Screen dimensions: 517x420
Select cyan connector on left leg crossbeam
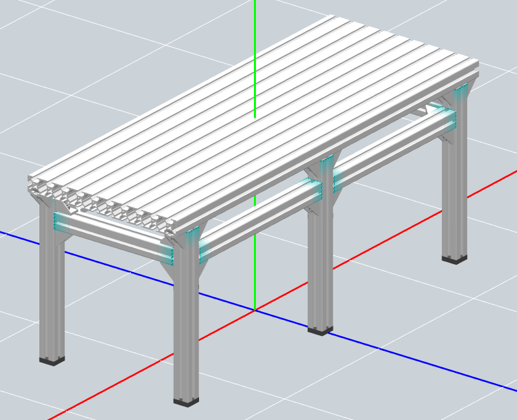[62, 222]
